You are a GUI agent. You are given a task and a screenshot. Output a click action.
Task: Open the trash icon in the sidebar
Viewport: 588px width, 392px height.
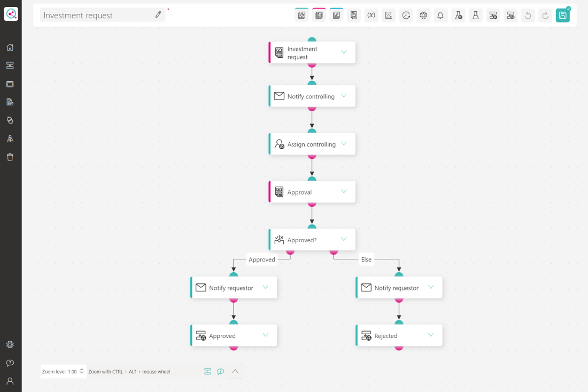pyautogui.click(x=10, y=157)
